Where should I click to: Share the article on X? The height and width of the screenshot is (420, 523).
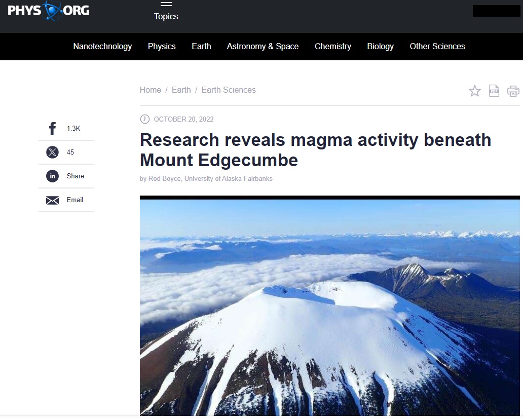coord(52,152)
